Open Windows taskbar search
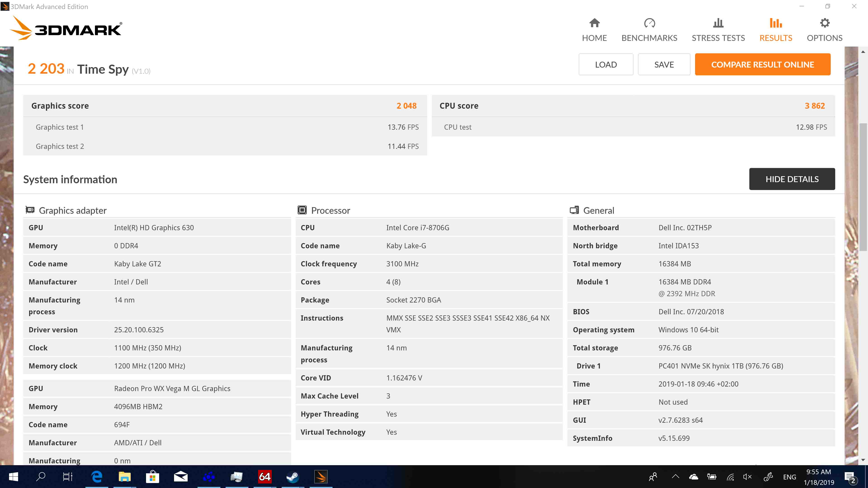This screenshot has width=868, height=488. tap(41, 476)
